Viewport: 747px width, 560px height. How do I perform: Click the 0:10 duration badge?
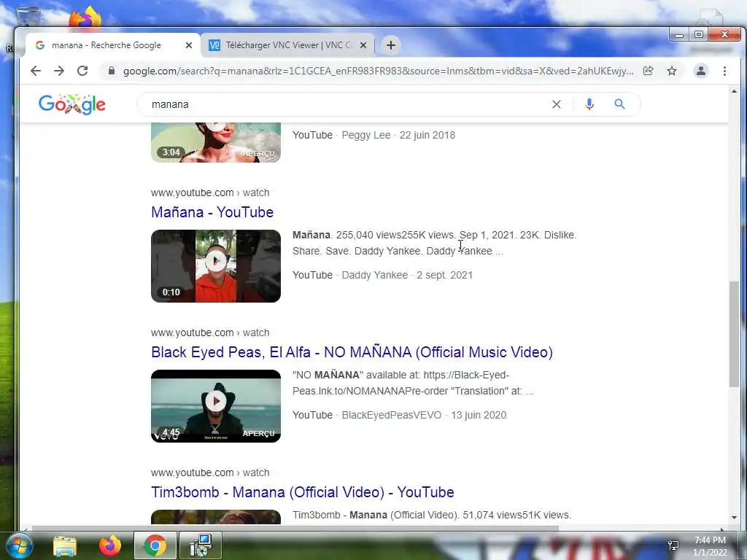(x=171, y=292)
